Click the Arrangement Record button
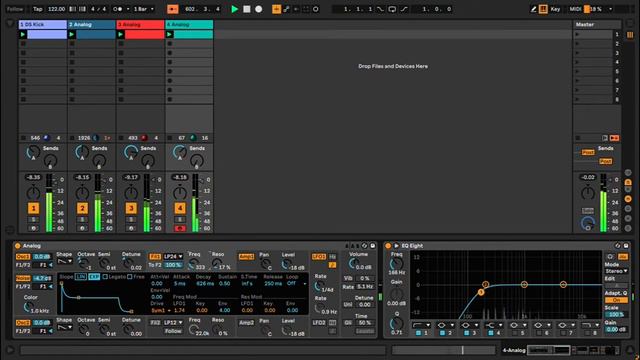The height and width of the screenshot is (360, 640). pos(258,9)
